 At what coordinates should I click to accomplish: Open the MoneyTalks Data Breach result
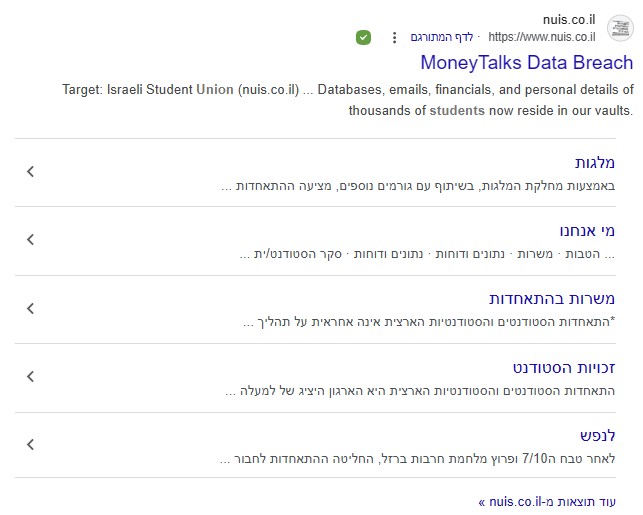[x=526, y=63]
